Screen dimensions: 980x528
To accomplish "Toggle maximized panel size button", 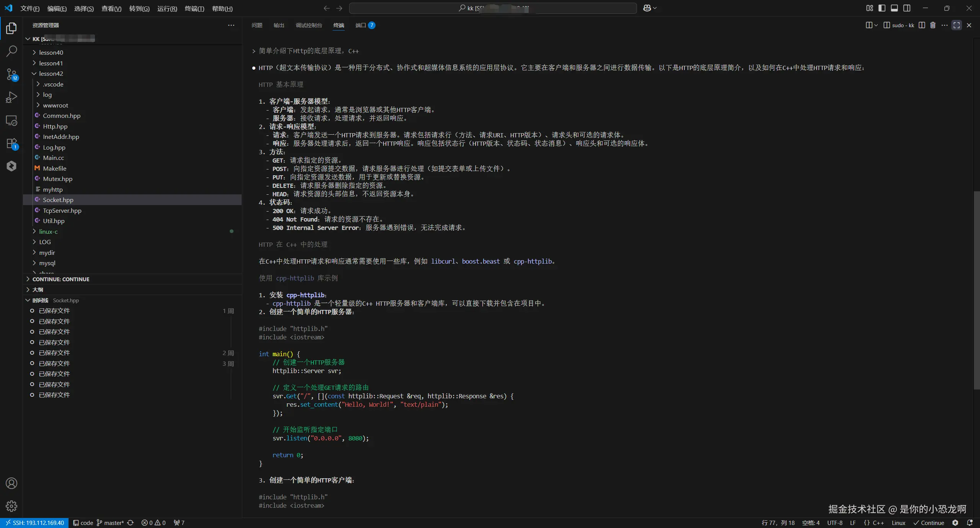I will pyautogui.click(x=957, y=25).
